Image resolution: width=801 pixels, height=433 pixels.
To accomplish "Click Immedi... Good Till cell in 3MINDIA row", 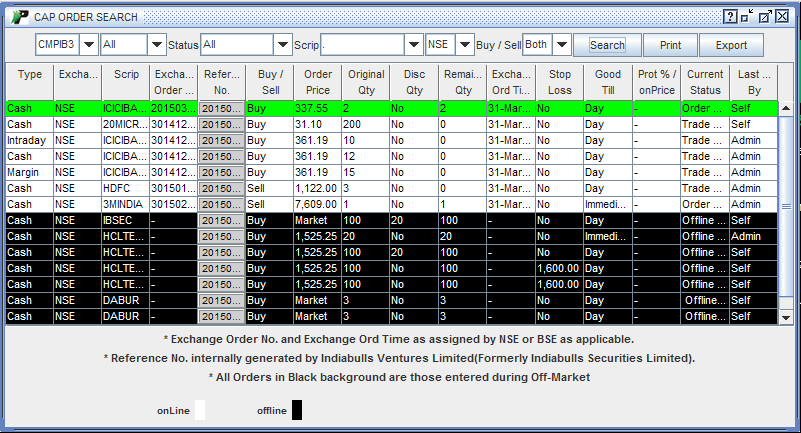I will pyautogui.click(x=608, y=204).
